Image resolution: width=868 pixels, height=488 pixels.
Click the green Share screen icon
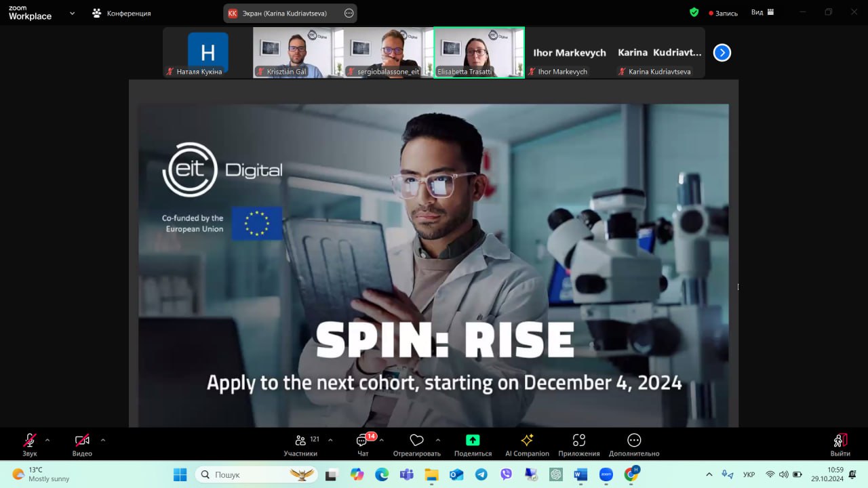(x=473, y=441)
